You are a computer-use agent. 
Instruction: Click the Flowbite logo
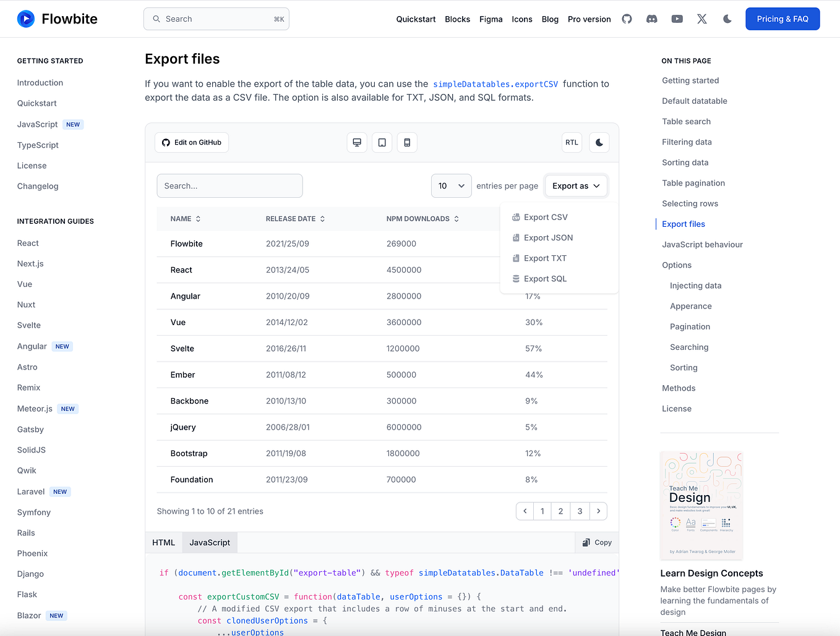(56, 19)
